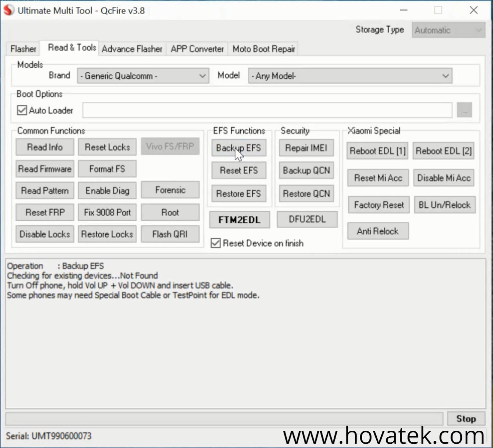Go to the APP Converter tab

197,49
